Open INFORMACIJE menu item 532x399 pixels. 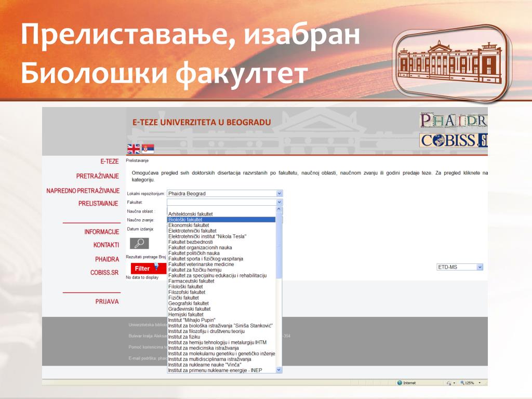tap(102, 232)
